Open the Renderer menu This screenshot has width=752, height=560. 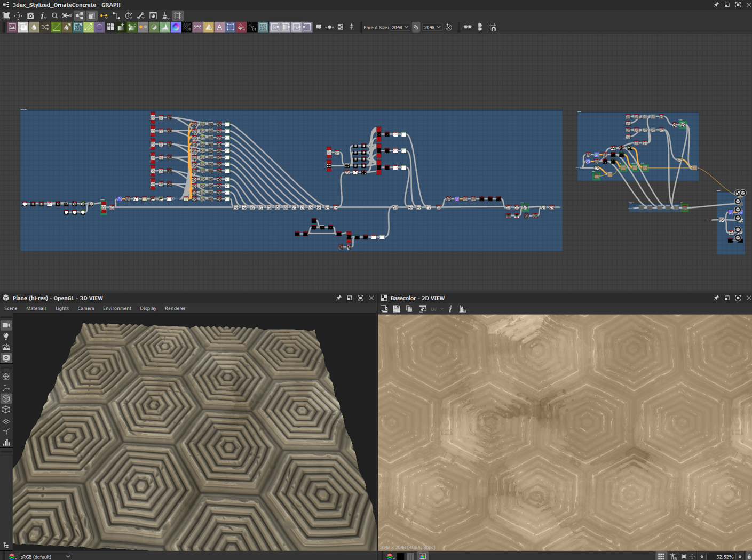[175, 308]
